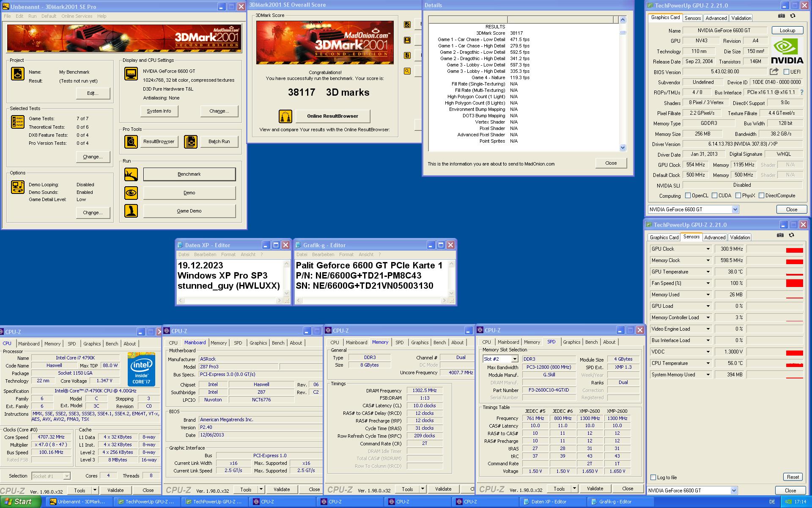Click the bus interface question mark icon
The height and width of the screenshot is (508, 812).
click(802, 92)
